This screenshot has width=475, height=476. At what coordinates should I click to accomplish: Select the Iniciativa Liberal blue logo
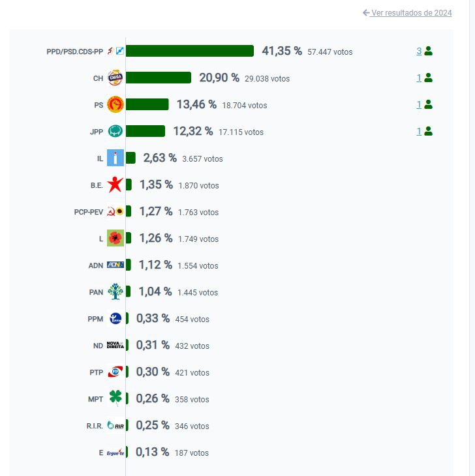[115, 158]
